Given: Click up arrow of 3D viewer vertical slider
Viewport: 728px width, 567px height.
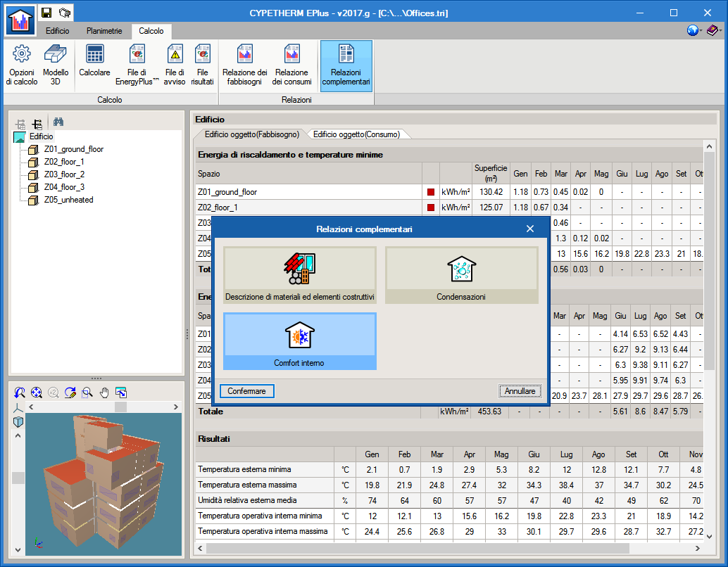Looking at the screenshot, I should click(18, 435).
